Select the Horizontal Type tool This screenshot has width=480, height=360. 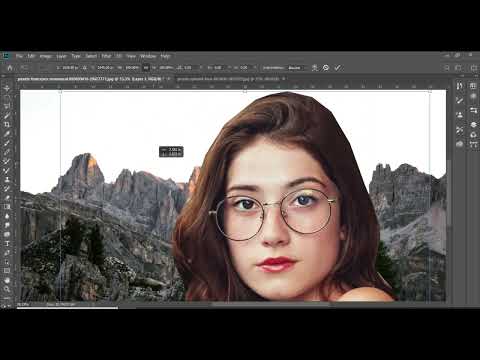tap(7, 243)
